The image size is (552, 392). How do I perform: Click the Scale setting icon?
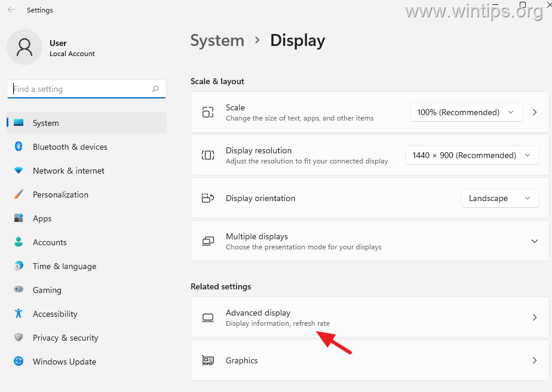(x=208, y=112)
